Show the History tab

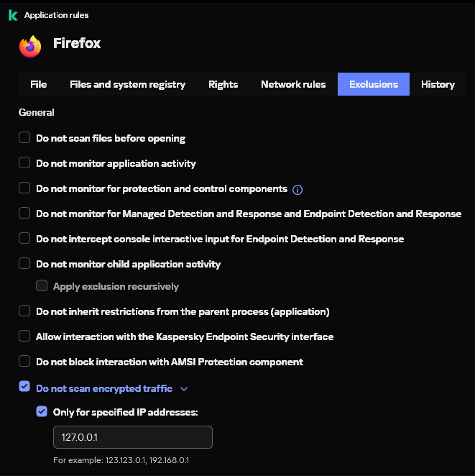(438, 84)
